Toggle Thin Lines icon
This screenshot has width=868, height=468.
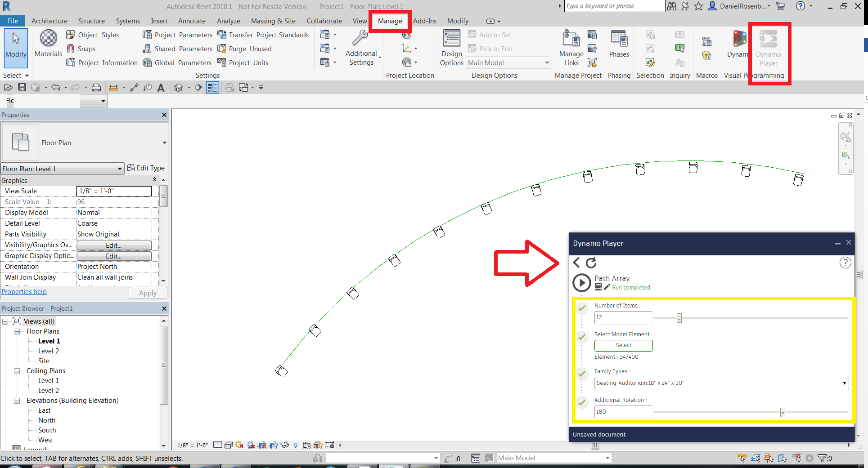pyautogui.click(x=212, y=88)
